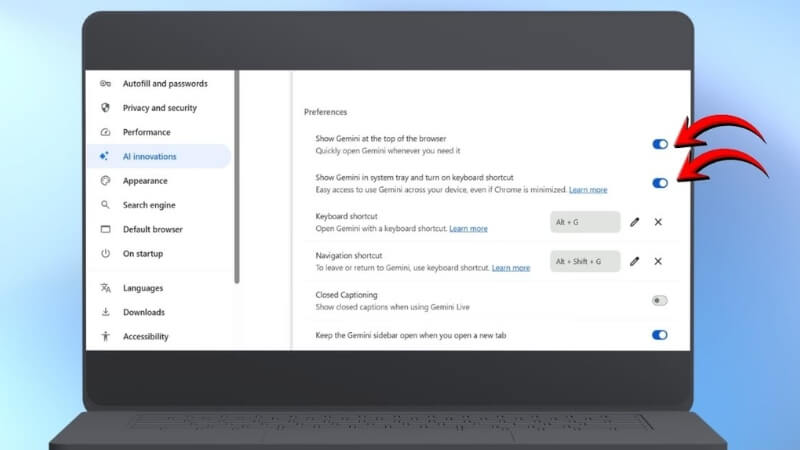Image resolution: width=800 pixels, height=450 pixels.
Task: Click the Performance gauge icon
Action: [x=105, y=132]
